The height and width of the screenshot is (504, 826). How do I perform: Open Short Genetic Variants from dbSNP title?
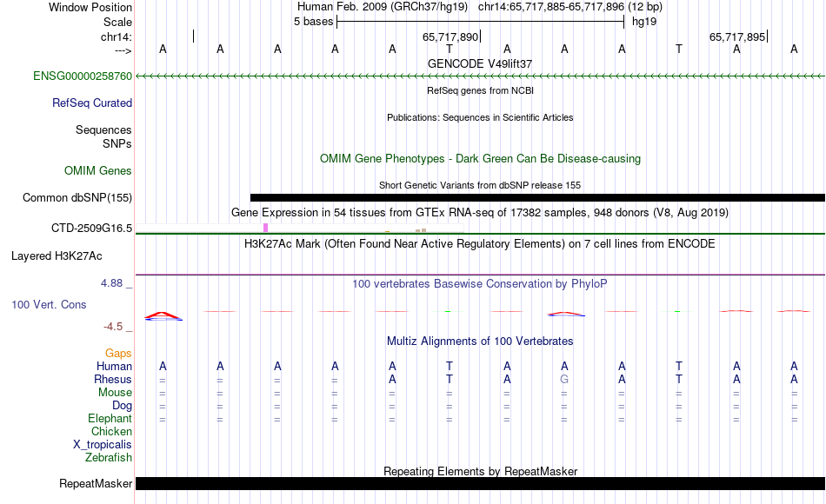(x=480, y=185)
